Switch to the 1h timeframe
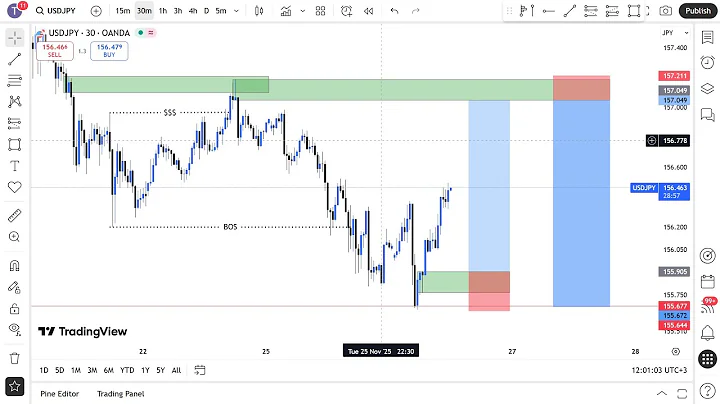 (163, 11)
